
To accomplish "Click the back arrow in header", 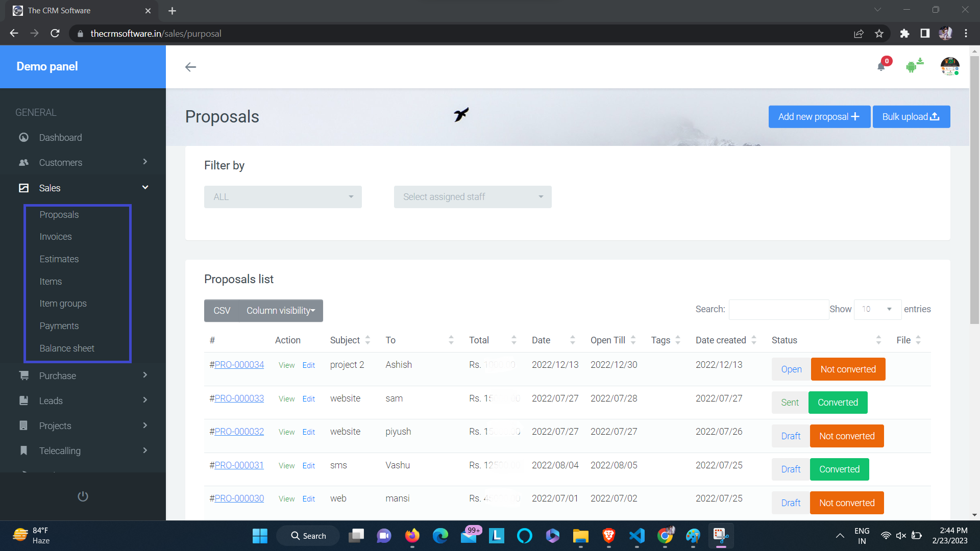I will [x=190, y=67].
